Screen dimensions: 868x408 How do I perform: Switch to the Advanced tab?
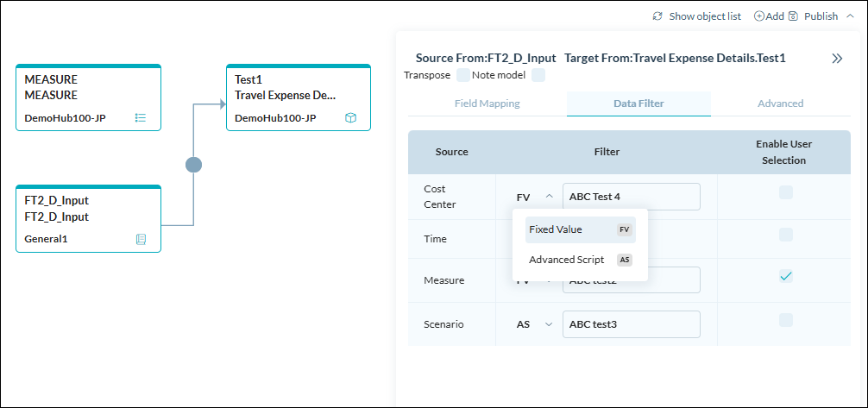(781, 104)
